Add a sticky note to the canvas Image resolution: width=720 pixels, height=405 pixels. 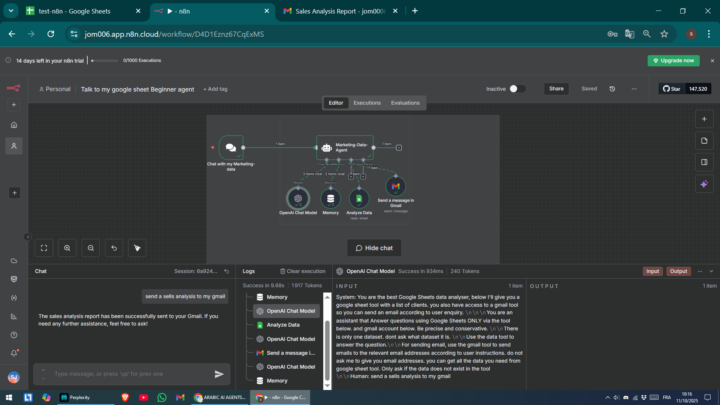[x=704, y=141]
